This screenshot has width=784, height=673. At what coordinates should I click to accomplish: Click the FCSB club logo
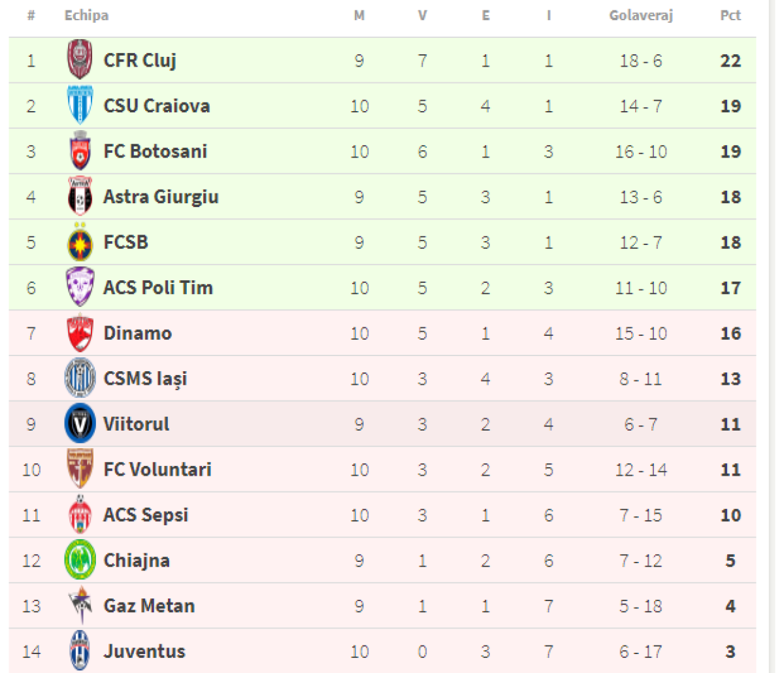coord(80,242)
